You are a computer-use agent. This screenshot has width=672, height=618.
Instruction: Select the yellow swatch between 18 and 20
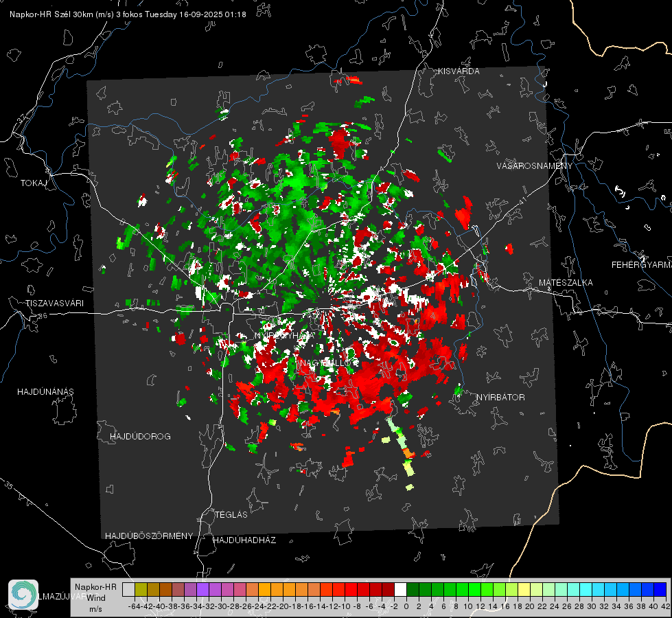click(523, 589)
